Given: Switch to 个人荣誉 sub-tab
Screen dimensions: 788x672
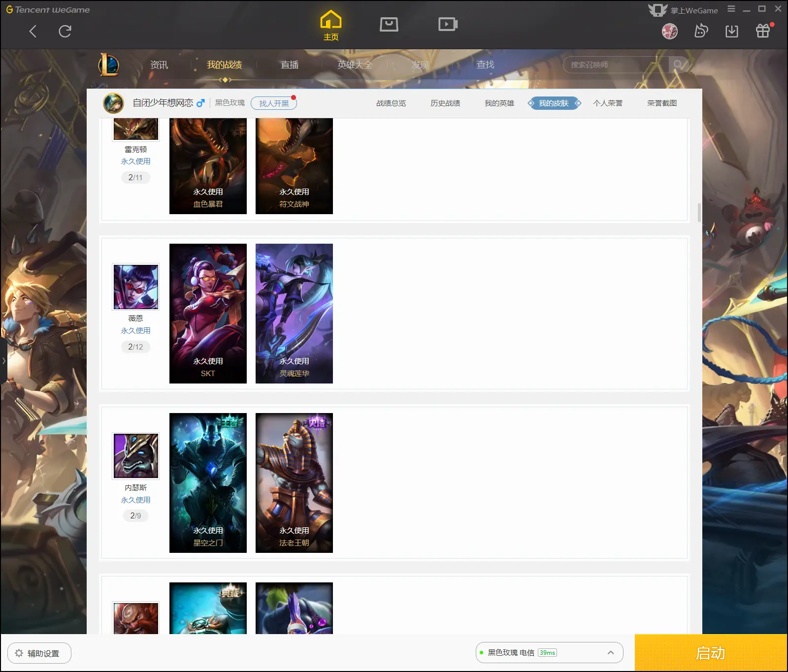Looking at the screenshot, I should (608, 103).
